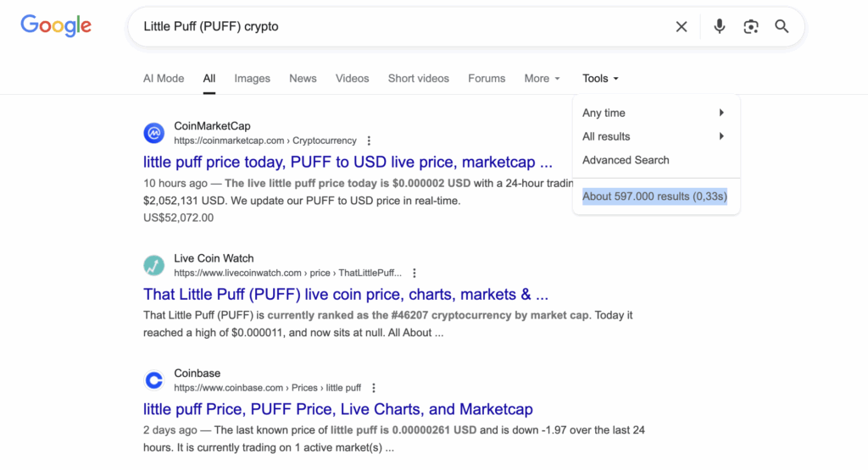This screenshot has height=470, width=868.
Task: Click inside the search input field
Action: (398, 27)
